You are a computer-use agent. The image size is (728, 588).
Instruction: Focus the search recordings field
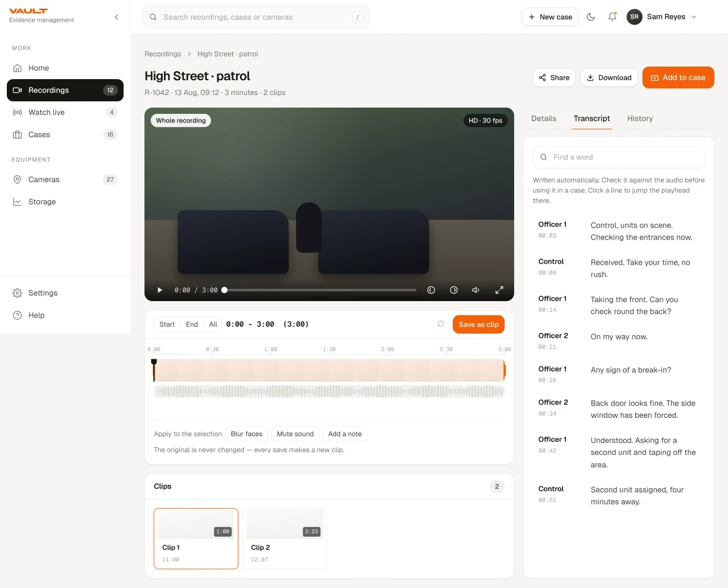tap(255, 17)
